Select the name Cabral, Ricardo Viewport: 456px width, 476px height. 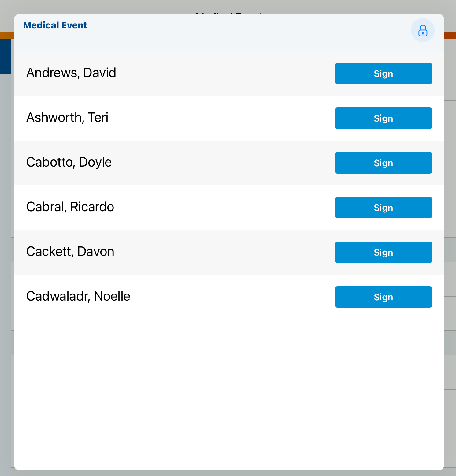(70, 207)
